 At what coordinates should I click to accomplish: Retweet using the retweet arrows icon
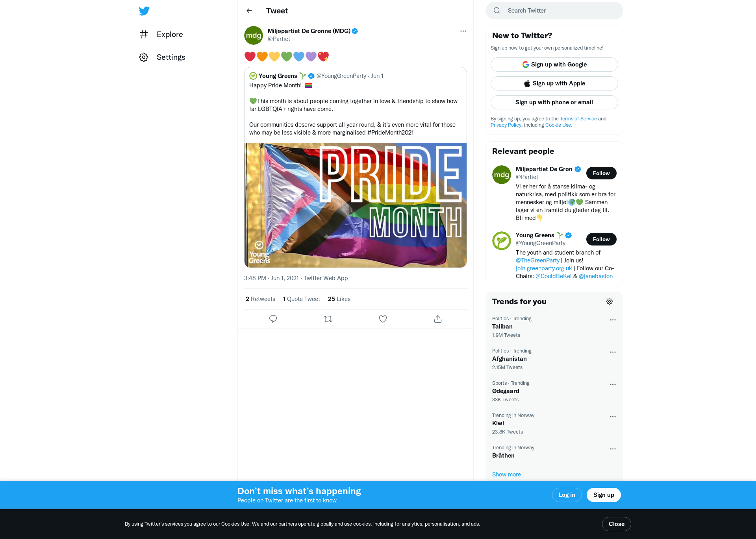pyautogui.click(x=328, y=319)
